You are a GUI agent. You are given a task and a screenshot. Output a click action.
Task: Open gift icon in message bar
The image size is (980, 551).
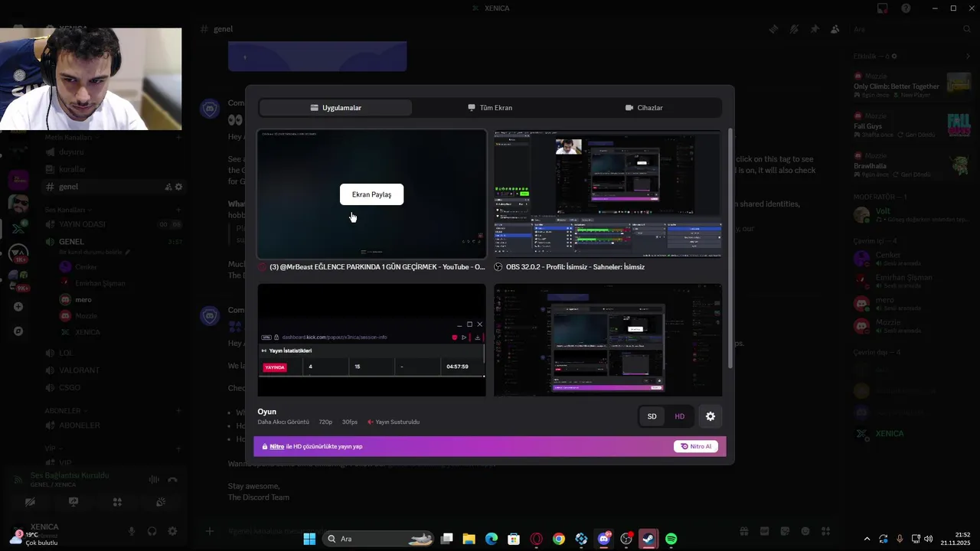click(743, 531)
